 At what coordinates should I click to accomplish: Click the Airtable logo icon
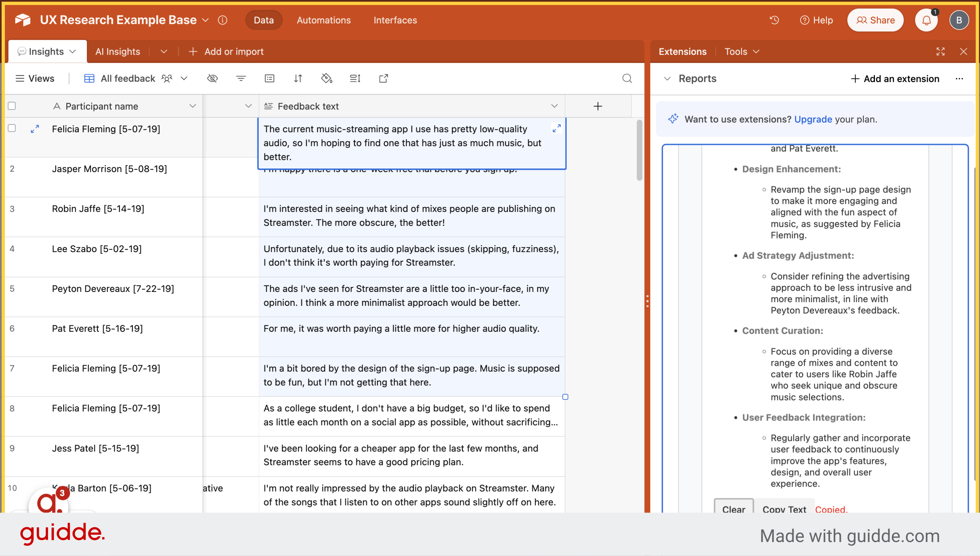[x=23, y=20]
